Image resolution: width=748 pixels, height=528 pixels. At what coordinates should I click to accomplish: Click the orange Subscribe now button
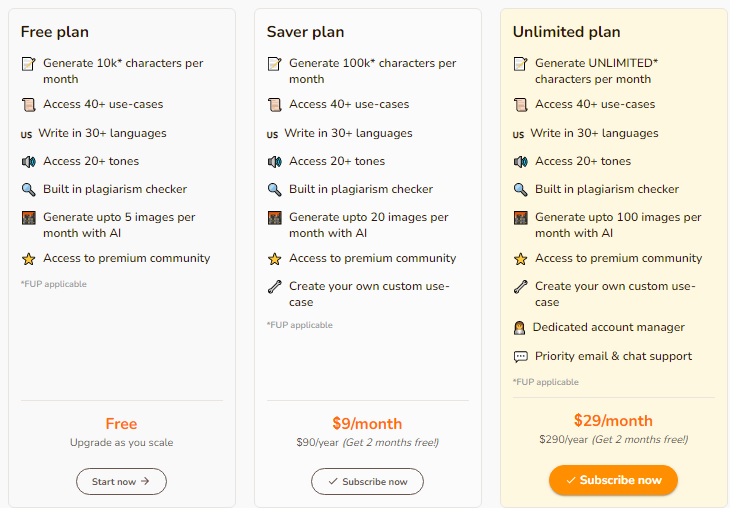[613, 480]
